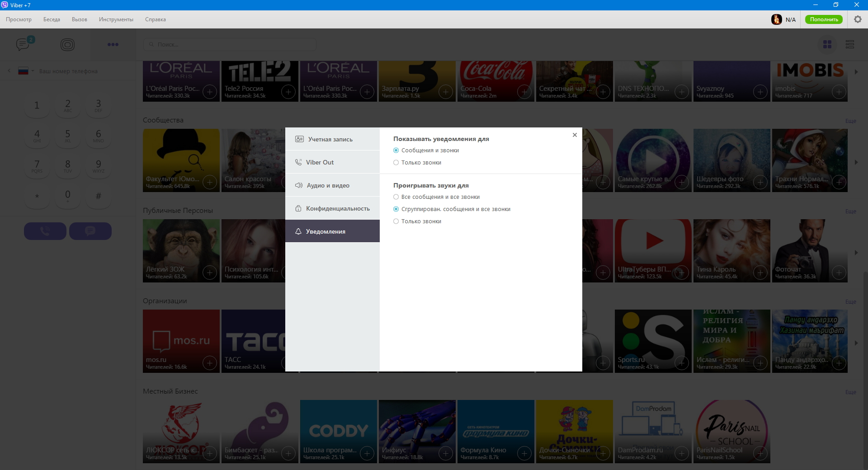This screenshot has width=868, height=470.
Task: Dial hash key on keypad
Action: 99,196
